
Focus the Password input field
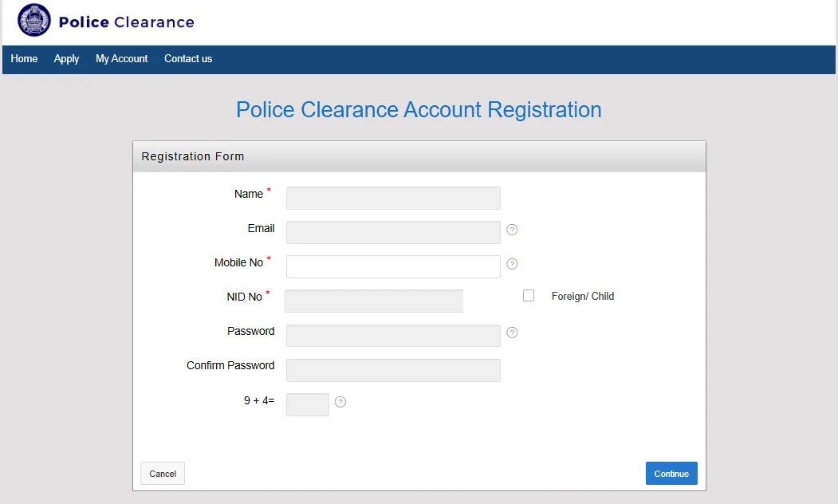click(393, 336)
